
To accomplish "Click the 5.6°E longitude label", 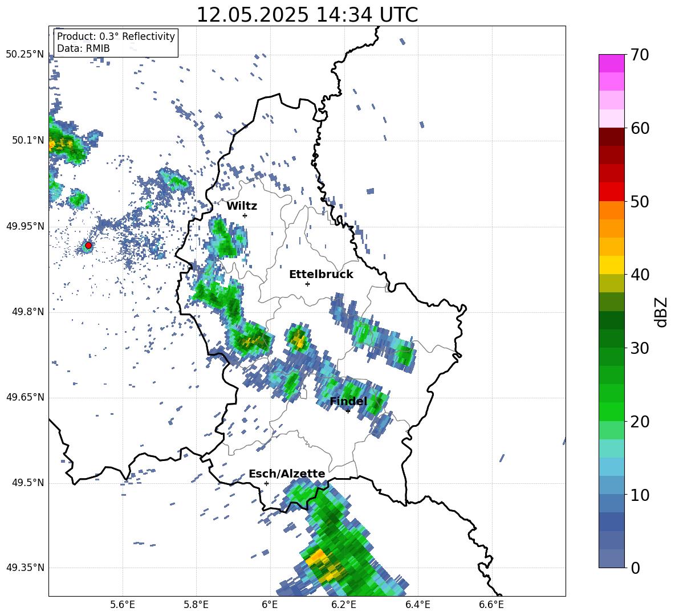I will pos(123,605).
